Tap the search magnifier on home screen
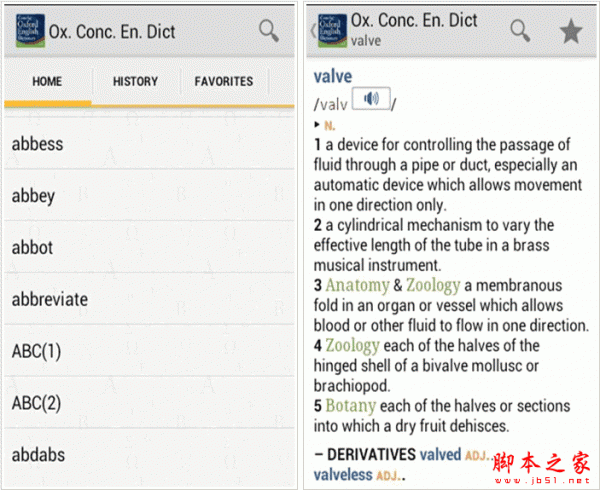 (269, 31)
